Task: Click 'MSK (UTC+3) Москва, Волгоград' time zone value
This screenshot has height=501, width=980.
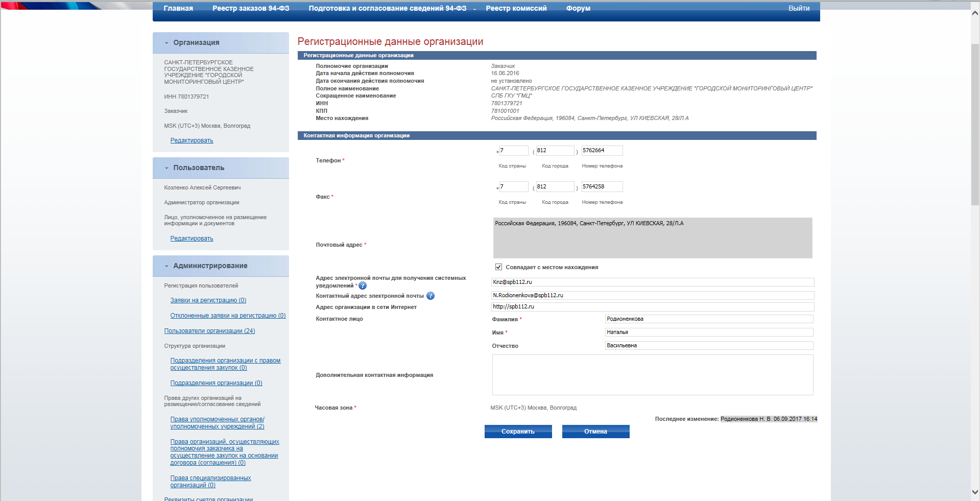Action: tap(533, 408)
